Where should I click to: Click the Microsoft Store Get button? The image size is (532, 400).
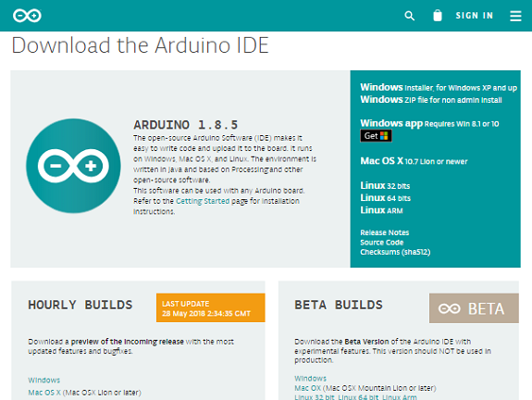click(x=376, y=136)
